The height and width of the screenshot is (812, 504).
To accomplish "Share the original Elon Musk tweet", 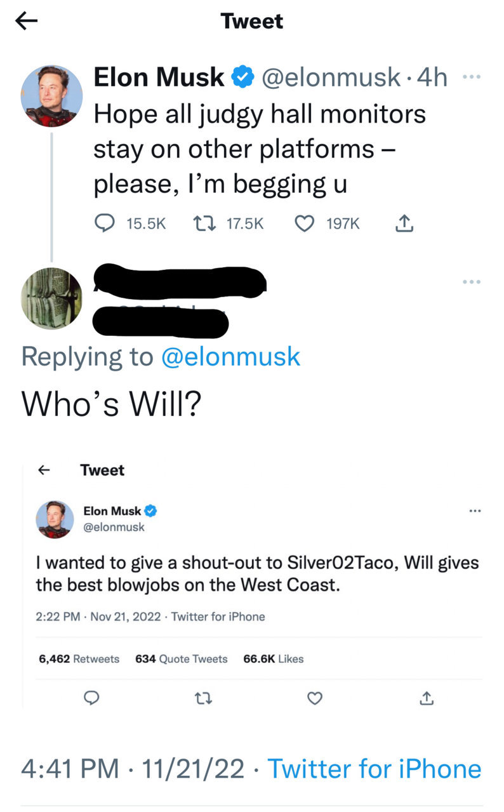I will (x=404, y=223).
